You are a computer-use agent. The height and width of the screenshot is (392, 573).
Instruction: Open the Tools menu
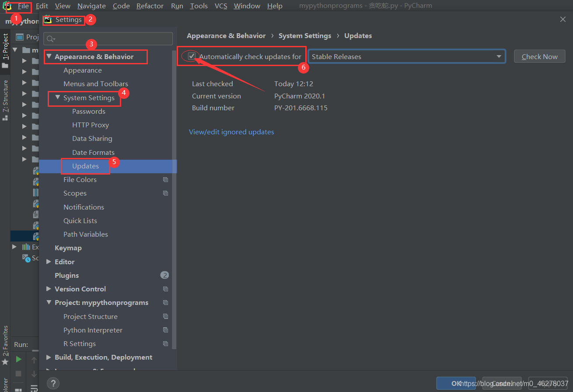(x=199, y=6)
